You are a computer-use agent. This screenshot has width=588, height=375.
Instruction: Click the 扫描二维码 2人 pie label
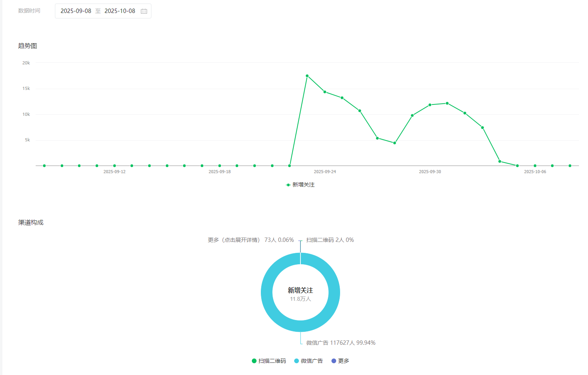pos(330,240)
